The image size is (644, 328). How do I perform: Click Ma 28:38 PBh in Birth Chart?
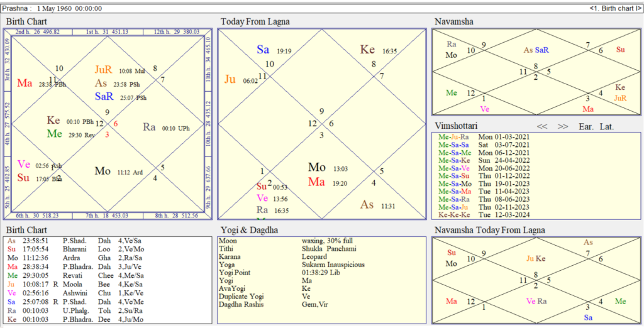pyautogui.click(x=42, y=84)
